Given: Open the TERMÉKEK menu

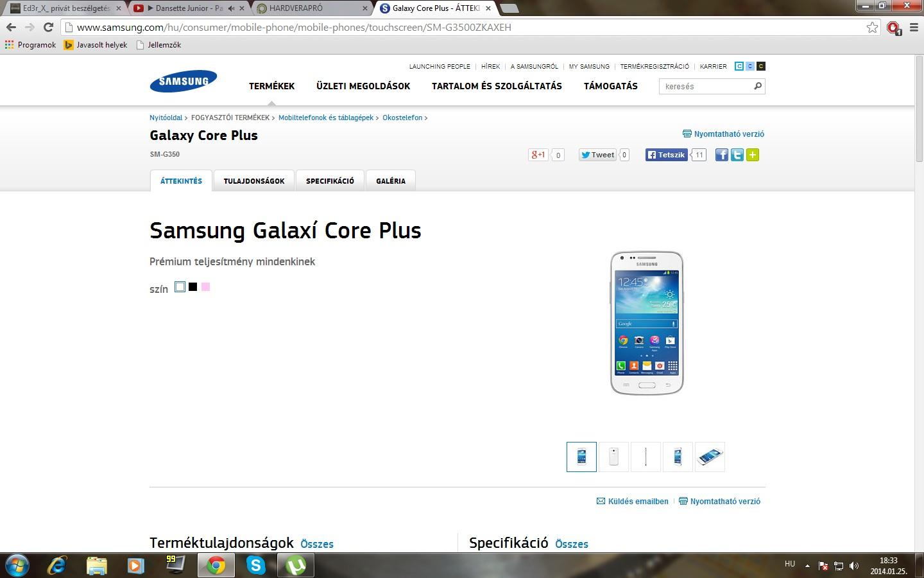Looking at the screenshot, I should (272, 86).
